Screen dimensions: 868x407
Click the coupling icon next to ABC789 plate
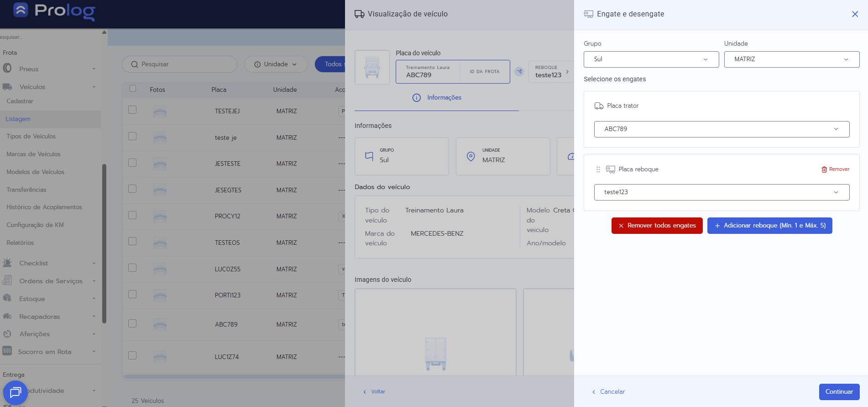(x=519, y=72)
